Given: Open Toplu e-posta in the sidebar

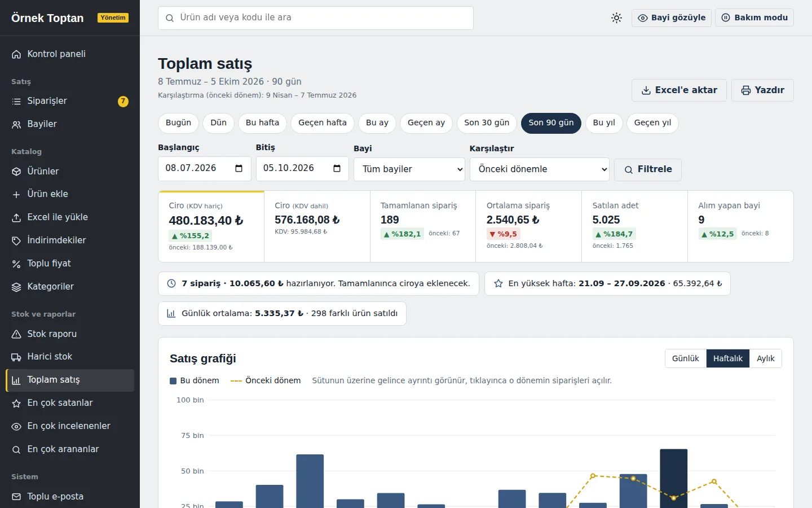Looking at the screenshot, I should 70,496.
